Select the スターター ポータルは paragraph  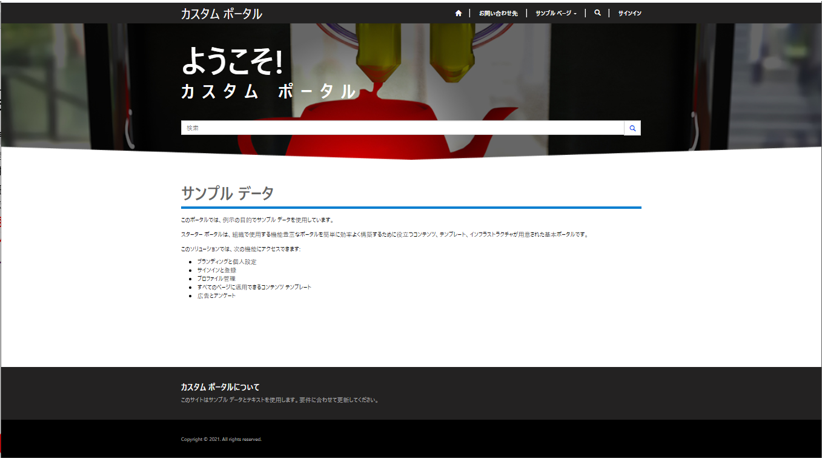[x=385, y=234]
